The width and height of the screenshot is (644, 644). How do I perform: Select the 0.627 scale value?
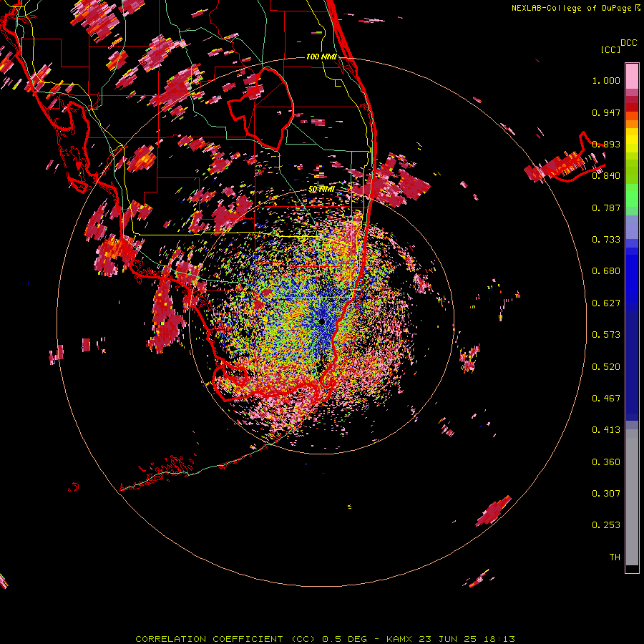pyautogui.click(x=606, y=303)
